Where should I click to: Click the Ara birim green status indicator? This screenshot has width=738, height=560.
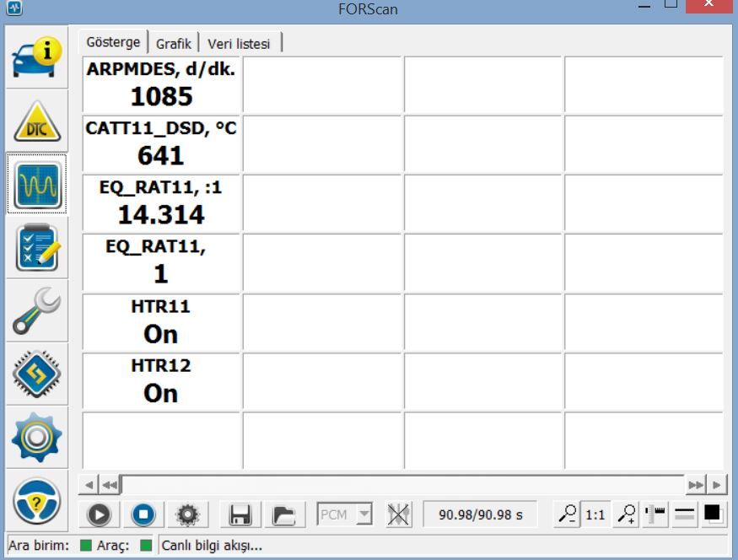(x=86, y=546)
